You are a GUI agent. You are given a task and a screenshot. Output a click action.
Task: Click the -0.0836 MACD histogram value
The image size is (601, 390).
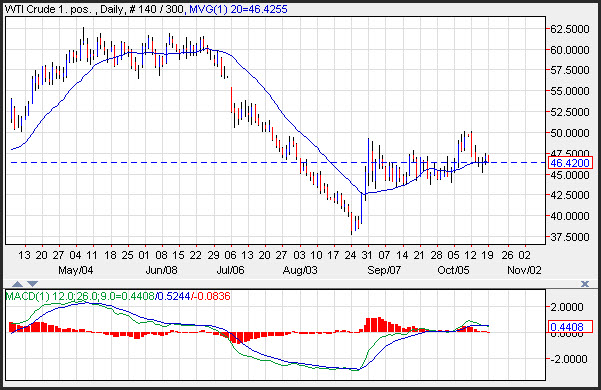click(213, 296)
